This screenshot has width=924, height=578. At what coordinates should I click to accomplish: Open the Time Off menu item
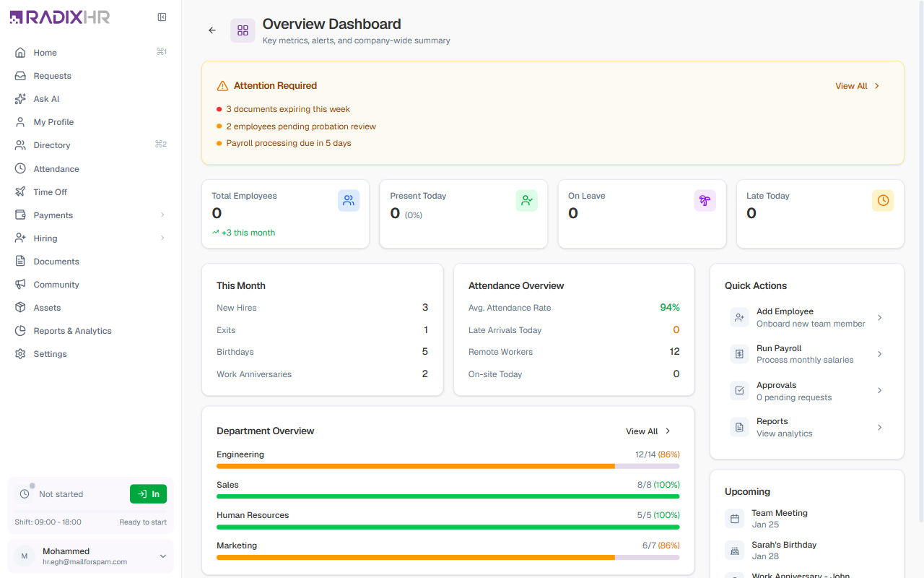tap(90, 191)
